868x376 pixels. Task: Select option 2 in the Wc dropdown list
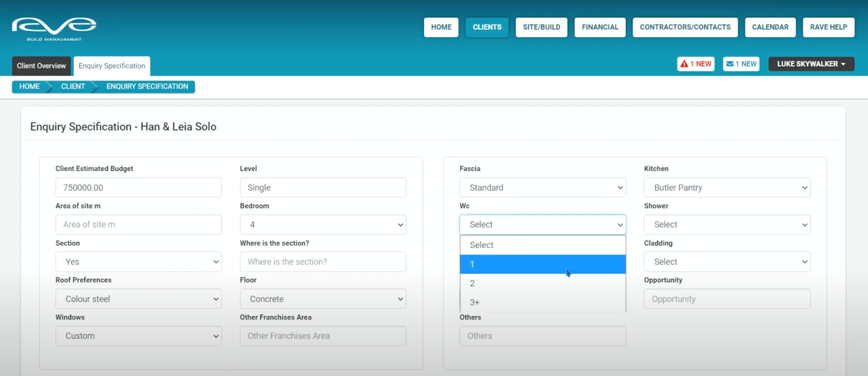tap(542, 283)
